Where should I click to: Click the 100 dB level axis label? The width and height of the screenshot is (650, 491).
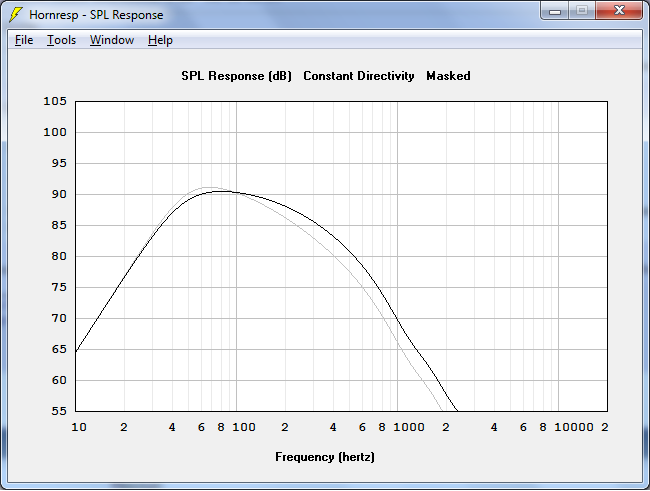pyautogui.click(x=55, y=132)
